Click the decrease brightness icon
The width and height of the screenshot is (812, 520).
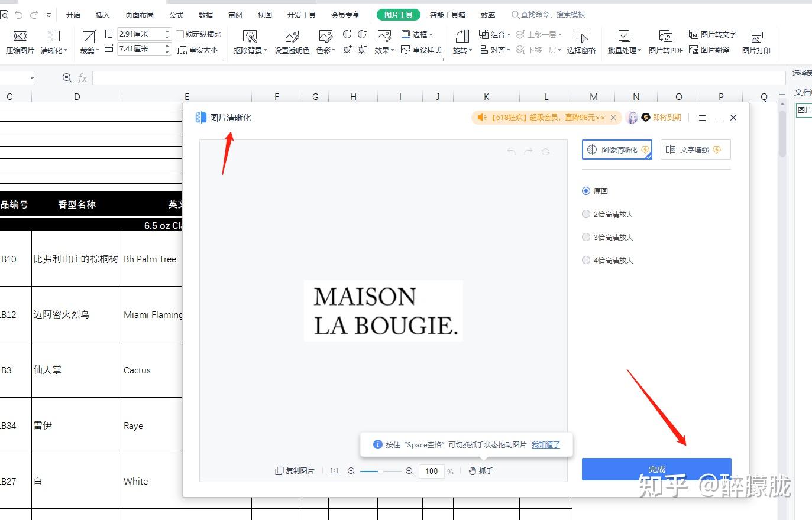point(362,50)
